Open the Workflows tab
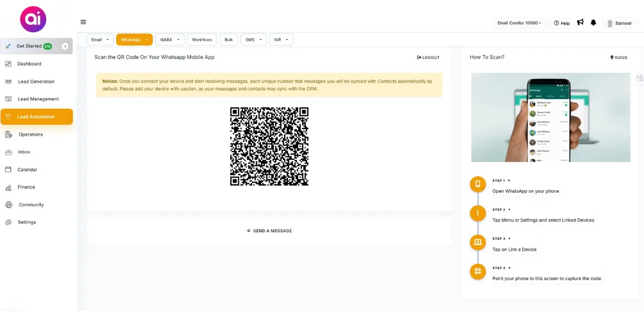Viewport: 644px width, 311px height. click(x=202, y=40)
